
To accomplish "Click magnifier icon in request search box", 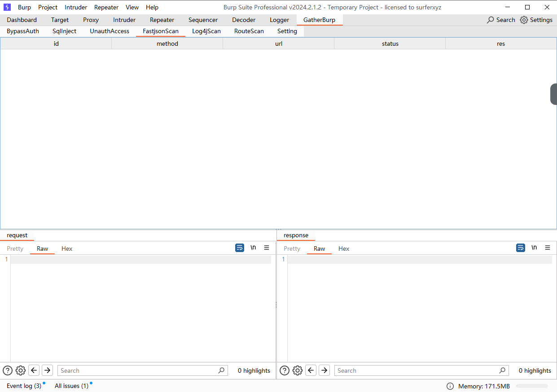I will pyautogui.click(x=221, y=370).
